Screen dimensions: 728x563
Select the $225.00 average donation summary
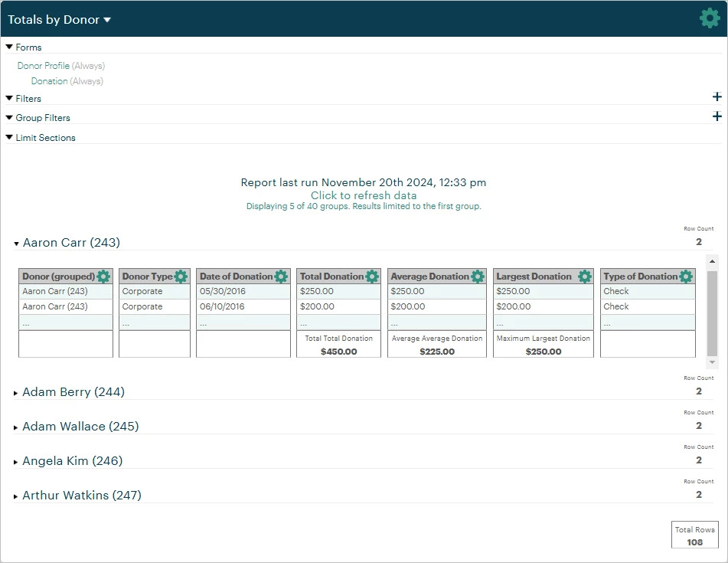[x=437, y=352]
